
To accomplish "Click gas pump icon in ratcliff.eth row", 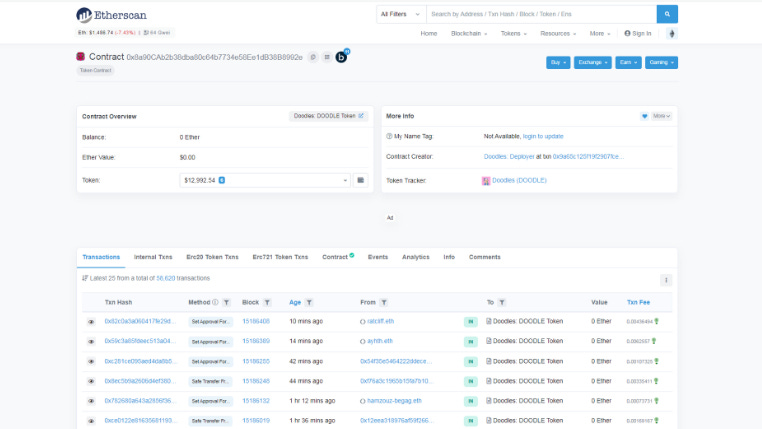I will pyautogui.click(x=657, y=321).
